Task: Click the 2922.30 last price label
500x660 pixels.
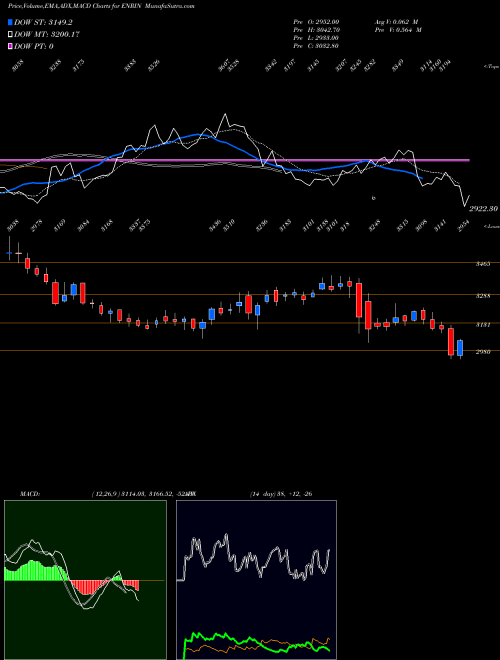Action: (x=484, y=209)
